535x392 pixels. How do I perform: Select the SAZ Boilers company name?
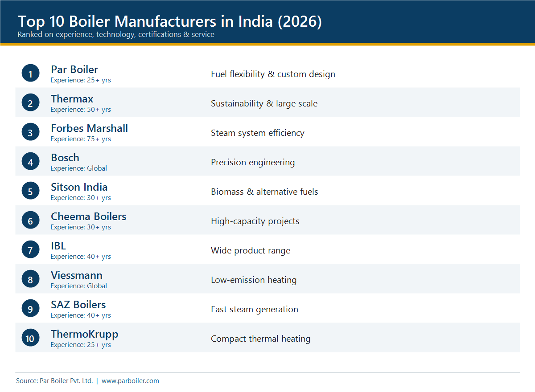[x=78, y=305]
